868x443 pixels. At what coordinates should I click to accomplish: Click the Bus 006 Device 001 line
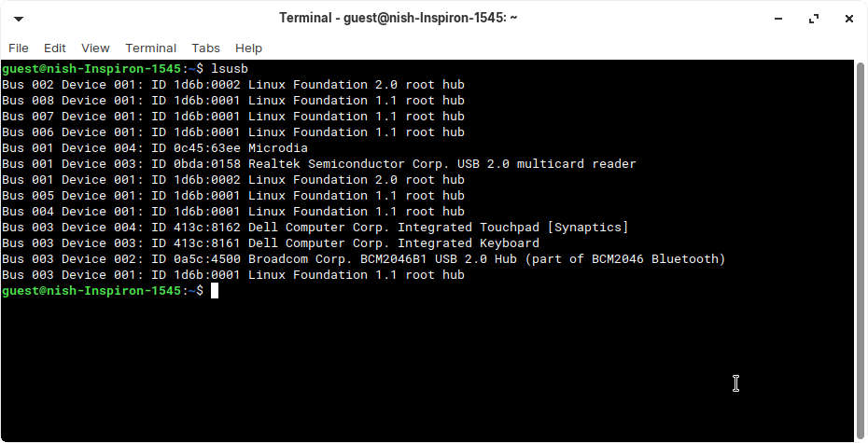233,132
